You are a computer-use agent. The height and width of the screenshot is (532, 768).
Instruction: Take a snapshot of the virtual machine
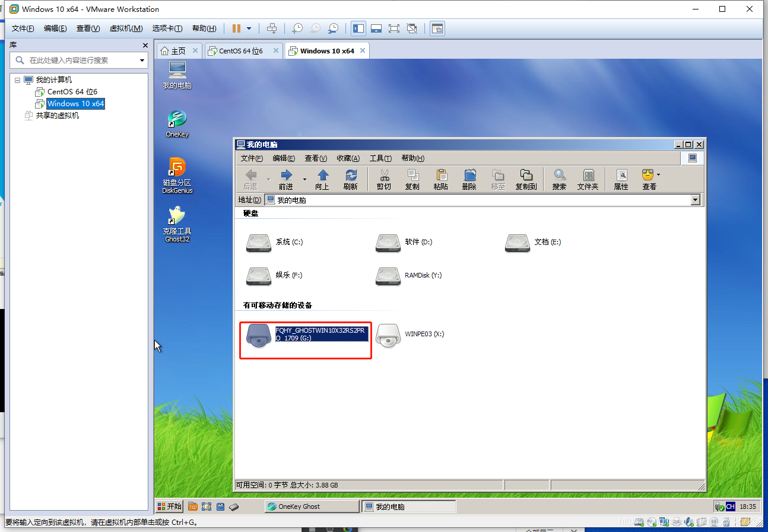click(297, 28)
